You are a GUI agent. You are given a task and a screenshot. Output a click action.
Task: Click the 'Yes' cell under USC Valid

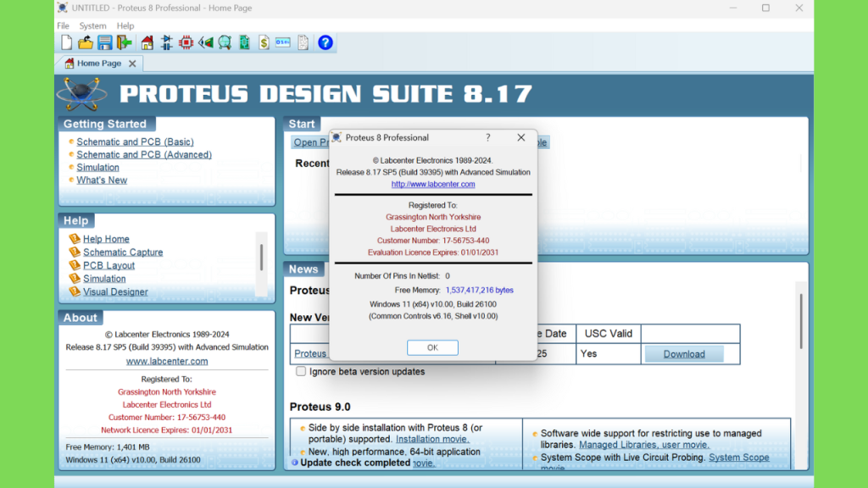tap(588, 353)
